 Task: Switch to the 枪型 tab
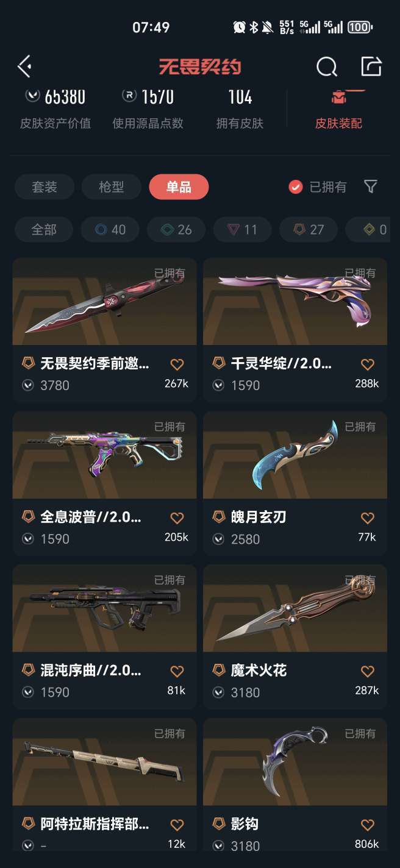pos(112,187)
